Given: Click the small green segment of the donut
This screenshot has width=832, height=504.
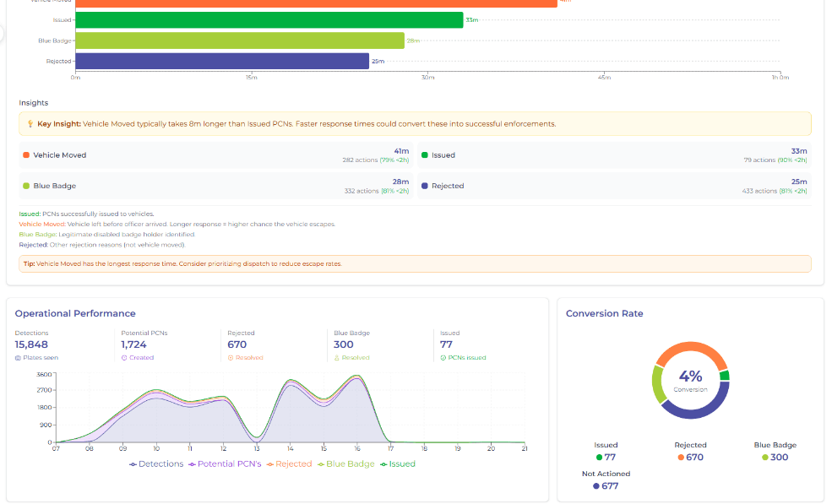Looking at the screenshot, I should point(725,376).
